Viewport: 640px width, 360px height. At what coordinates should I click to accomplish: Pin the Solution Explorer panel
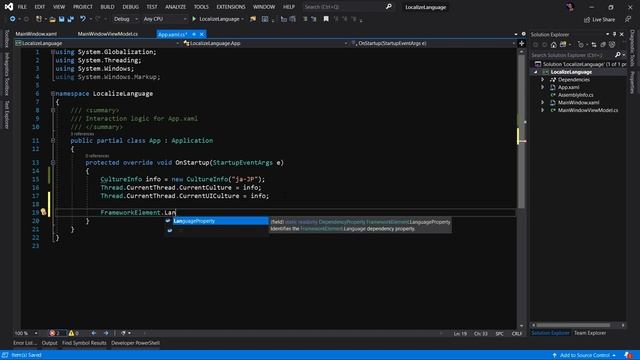[x=614, y=34]
